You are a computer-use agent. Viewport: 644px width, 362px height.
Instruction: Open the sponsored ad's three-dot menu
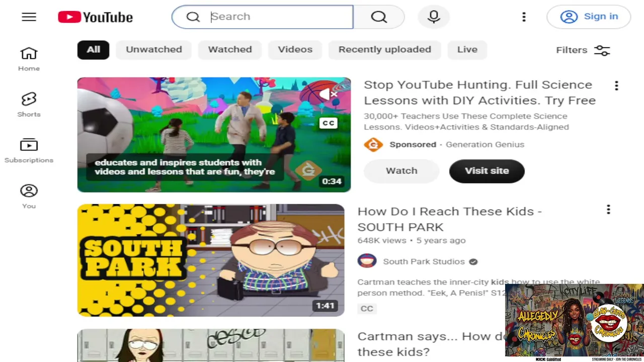(616, 85)
